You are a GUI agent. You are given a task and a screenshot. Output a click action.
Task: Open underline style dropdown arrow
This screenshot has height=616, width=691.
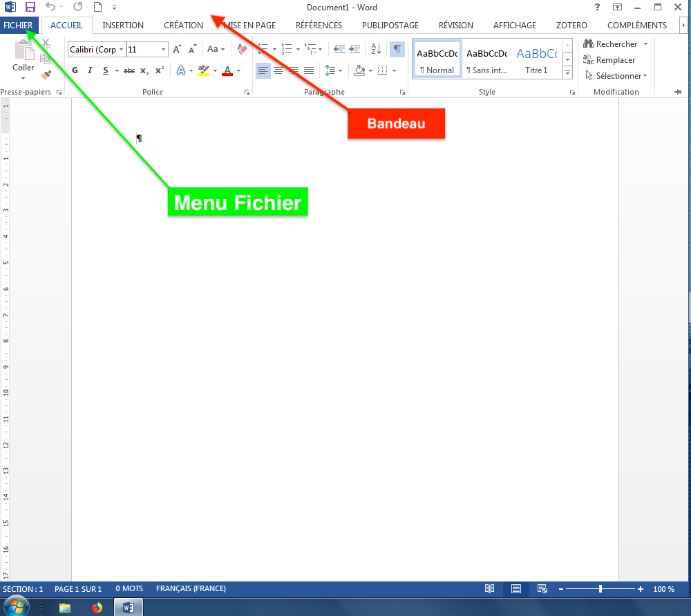[x=117, y=70]
